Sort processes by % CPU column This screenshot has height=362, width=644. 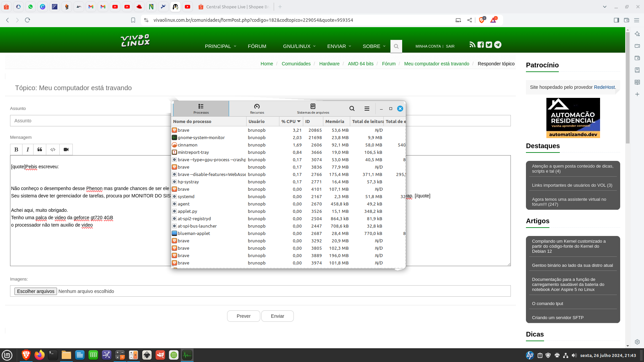pyautogui.click(x=291, y=121)
